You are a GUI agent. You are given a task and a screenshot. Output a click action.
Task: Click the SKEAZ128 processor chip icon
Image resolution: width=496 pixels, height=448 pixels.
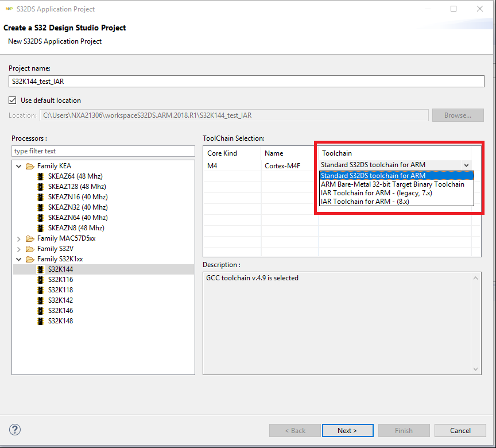coord(40,187)
